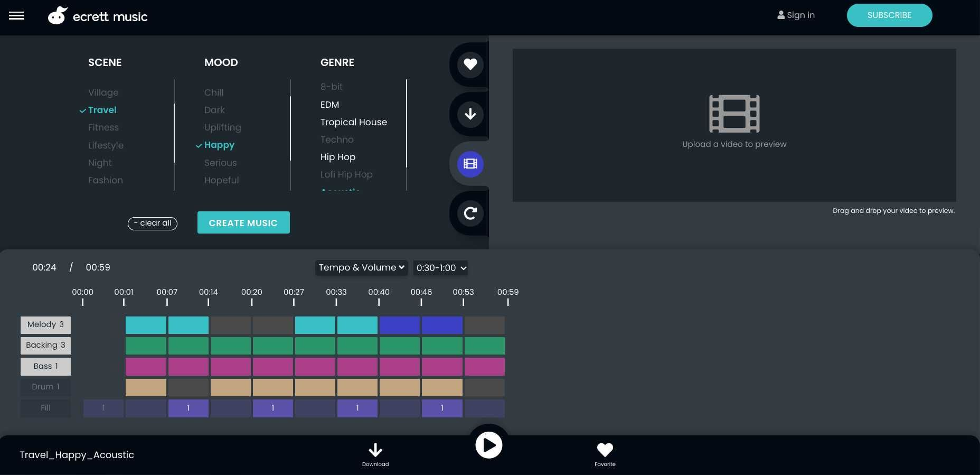Click the film upload video icon
This screenshot has width=980, height=475.
(734, 114)
